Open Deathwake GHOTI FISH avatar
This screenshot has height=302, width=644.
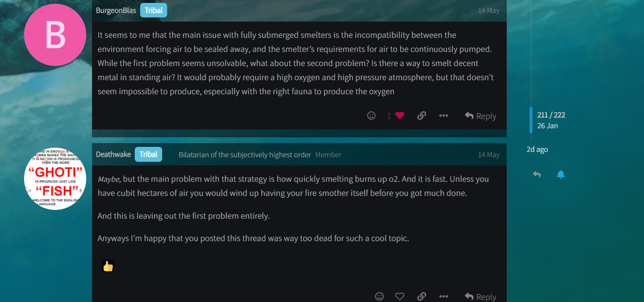point(55,178)
